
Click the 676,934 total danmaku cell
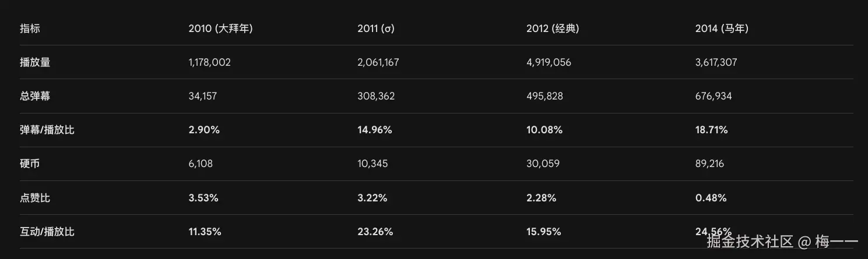714,96
